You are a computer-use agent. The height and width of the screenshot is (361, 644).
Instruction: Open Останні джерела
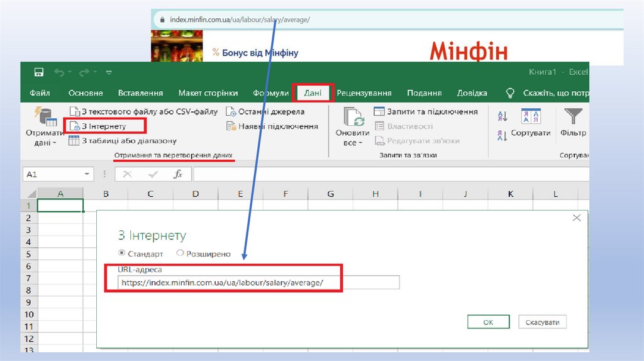(x=265, y=112)
